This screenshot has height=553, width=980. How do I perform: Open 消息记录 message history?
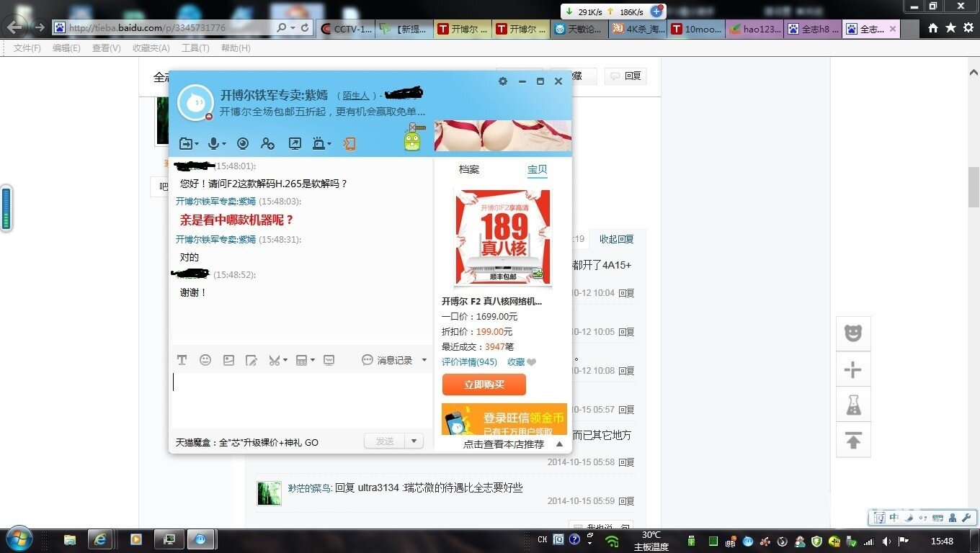[387, 360]
